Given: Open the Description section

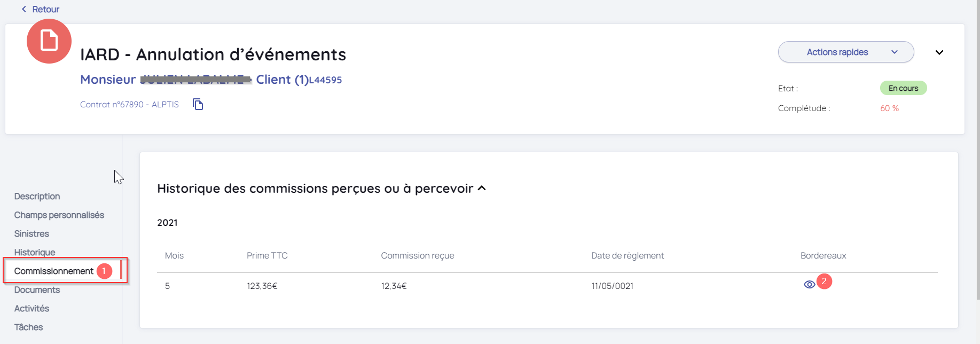Looking at the screenshot, I should [37, 196].
